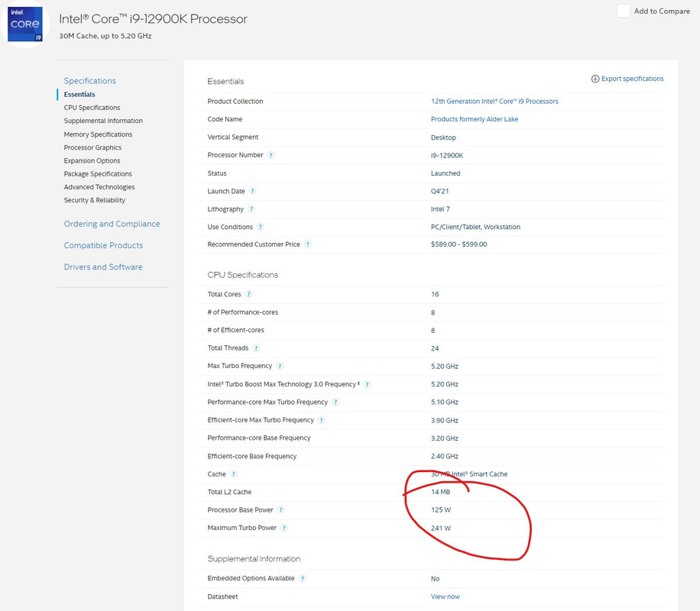Open help icon next to Lithography

[251, 209]
